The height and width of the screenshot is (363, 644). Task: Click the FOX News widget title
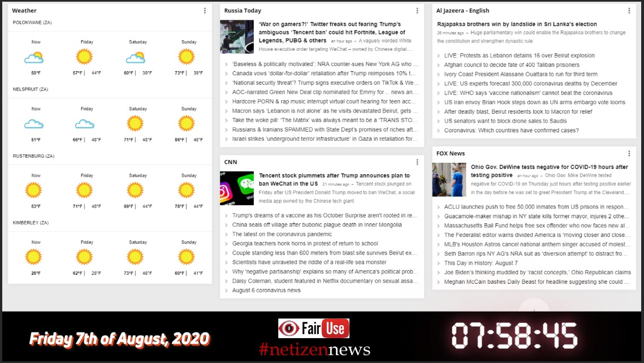click(x=451, y=153)
